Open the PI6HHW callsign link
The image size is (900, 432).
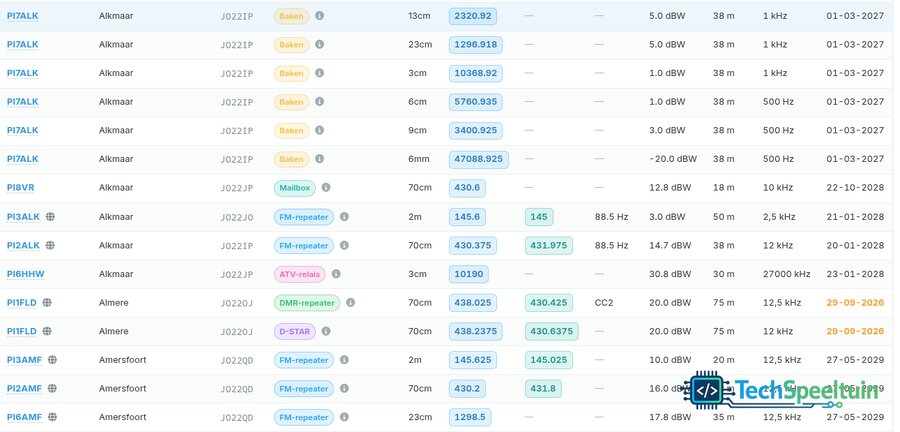click(x=25, y=274)
